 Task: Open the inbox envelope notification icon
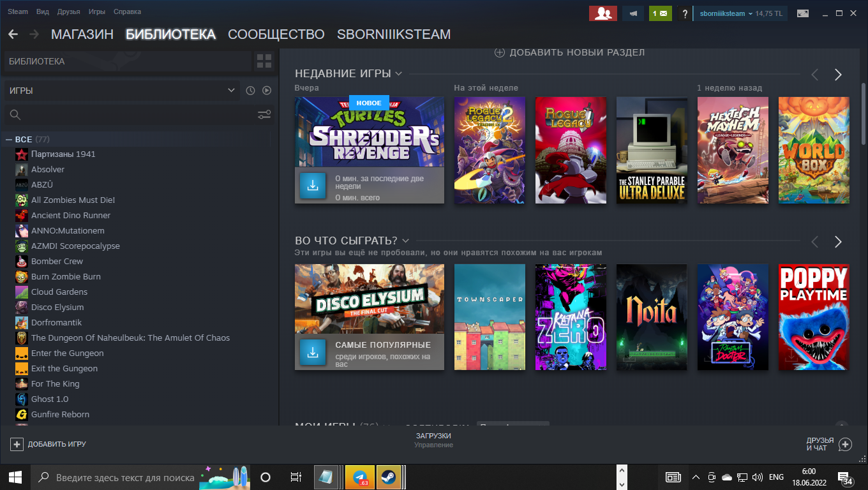pos(660,13)
